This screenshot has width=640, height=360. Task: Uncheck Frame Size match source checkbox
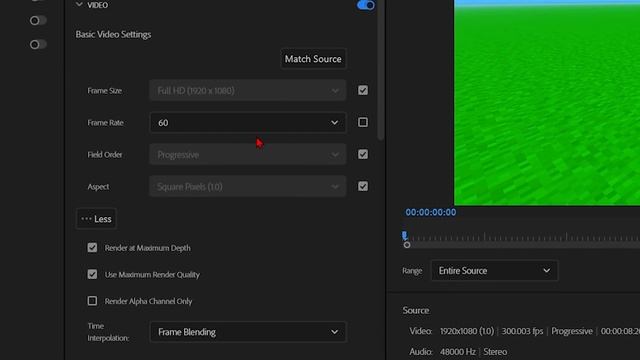tap(363, 90)
